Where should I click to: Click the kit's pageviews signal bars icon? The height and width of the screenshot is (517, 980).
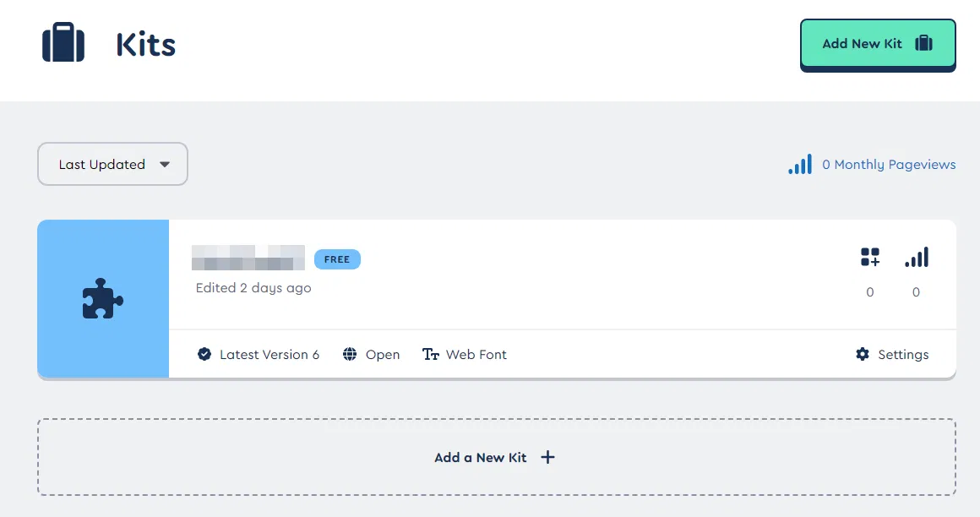tap(917, 258)
